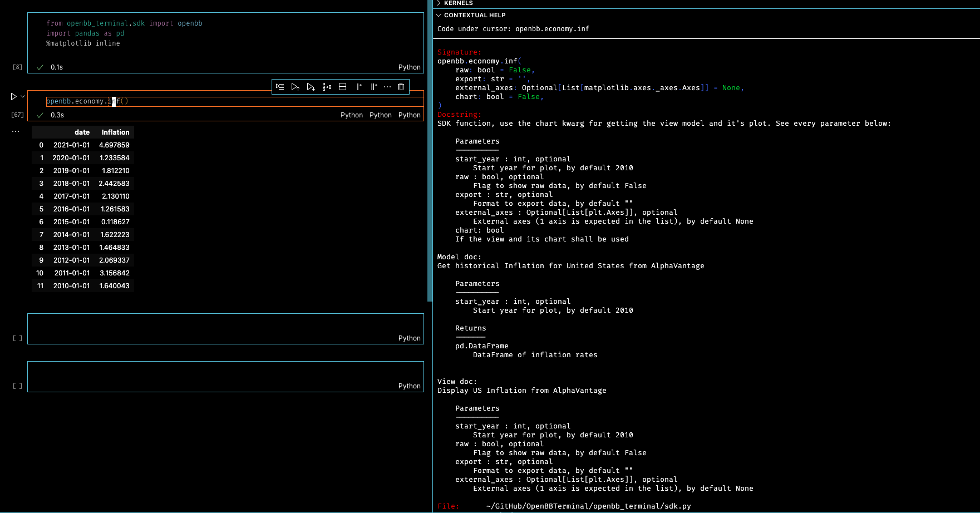Screen dimensions: 980x513
Task: Split the cell using toolbar icon
Action: [x=343, y=87]
